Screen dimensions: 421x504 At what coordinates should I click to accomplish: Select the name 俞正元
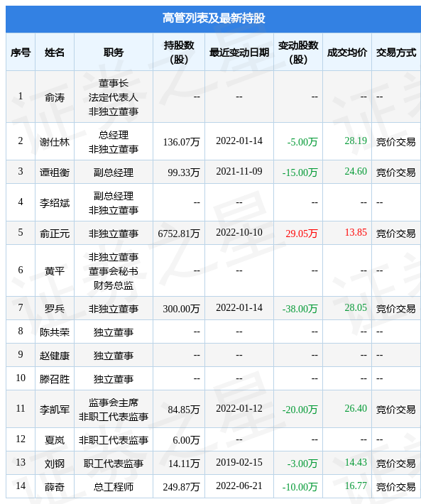point(55,234)
